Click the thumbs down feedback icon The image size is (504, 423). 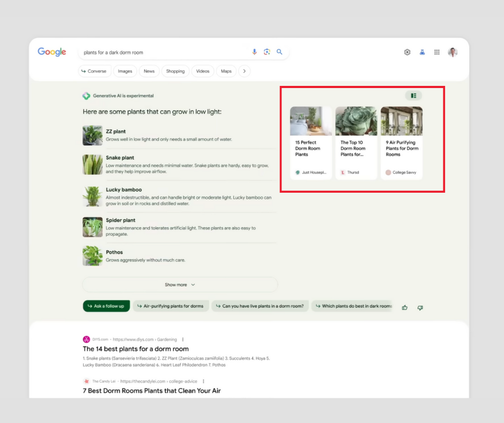pyautogui.click(x=420, y=307)
